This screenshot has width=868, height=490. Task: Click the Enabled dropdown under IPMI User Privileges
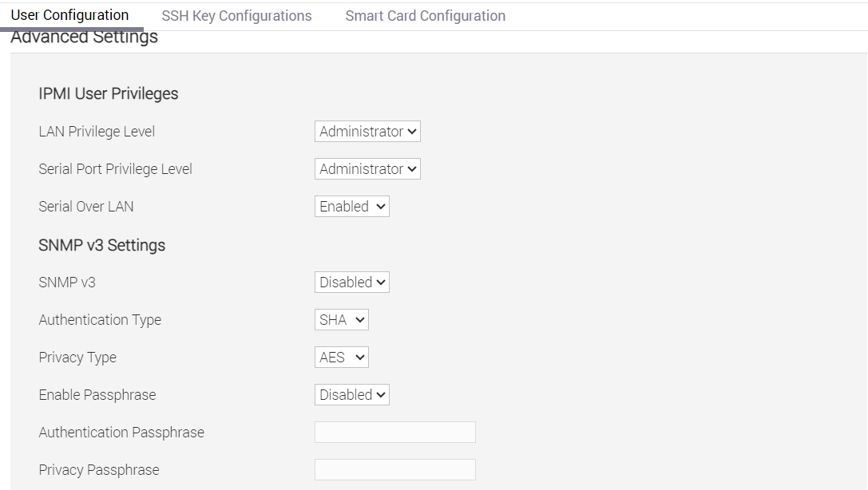point(351,206)
